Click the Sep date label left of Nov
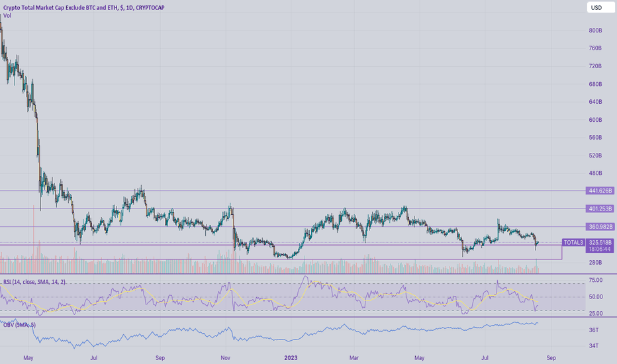Image resolution: width=617 pixels, height=364 pixels. coord(160,357)
